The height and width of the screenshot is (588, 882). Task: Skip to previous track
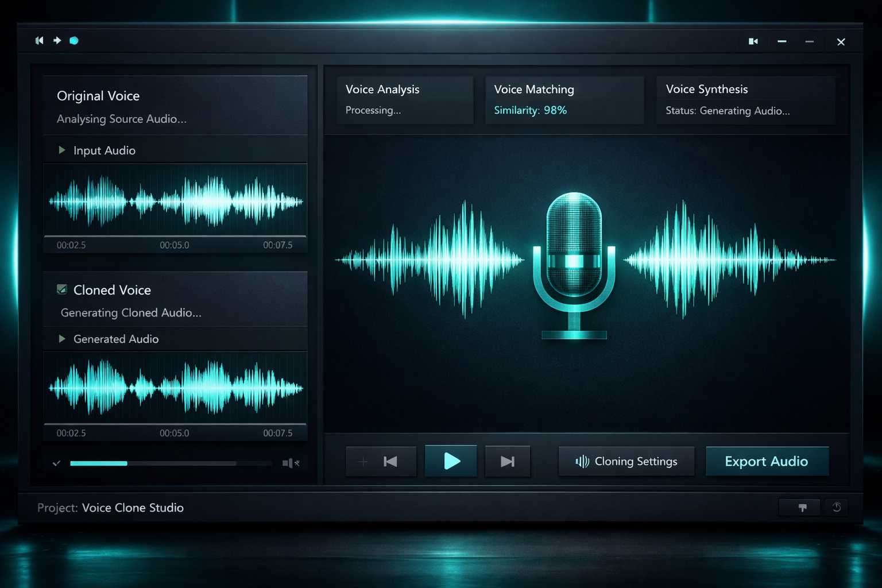pos(390,461)
